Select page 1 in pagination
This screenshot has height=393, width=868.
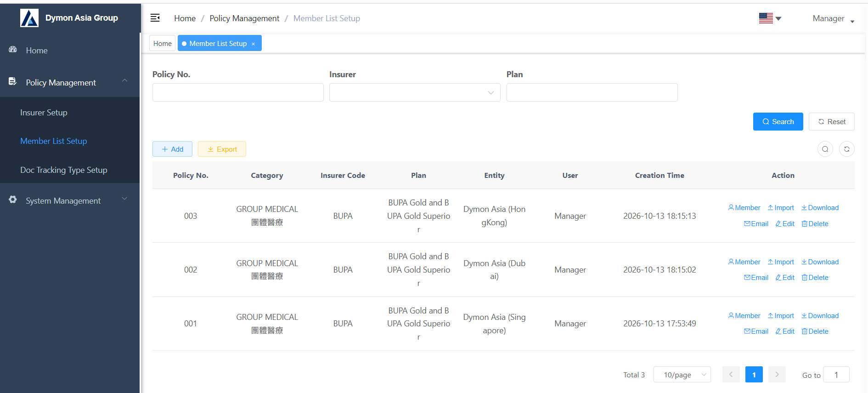click(754, 375)
